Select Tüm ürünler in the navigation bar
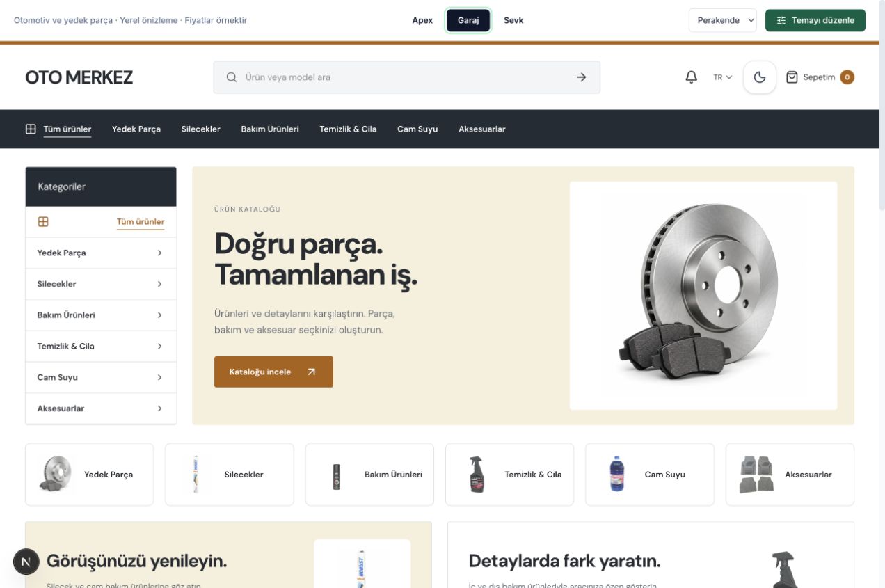The width and height of the screenshot is (885, 588). point(67,129)
